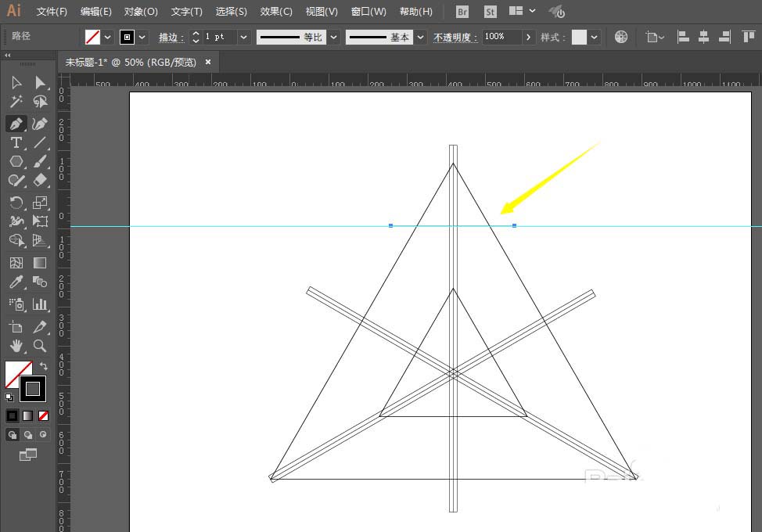Enable Draw Behind mode

27,435
